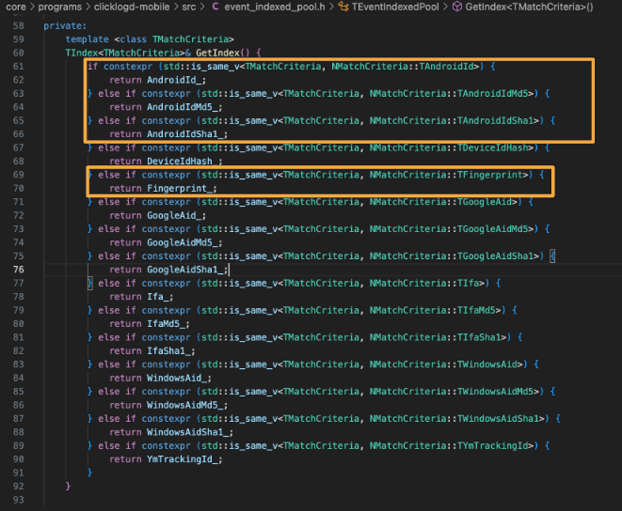Click the private: keyword

click(x=65, y=26)
